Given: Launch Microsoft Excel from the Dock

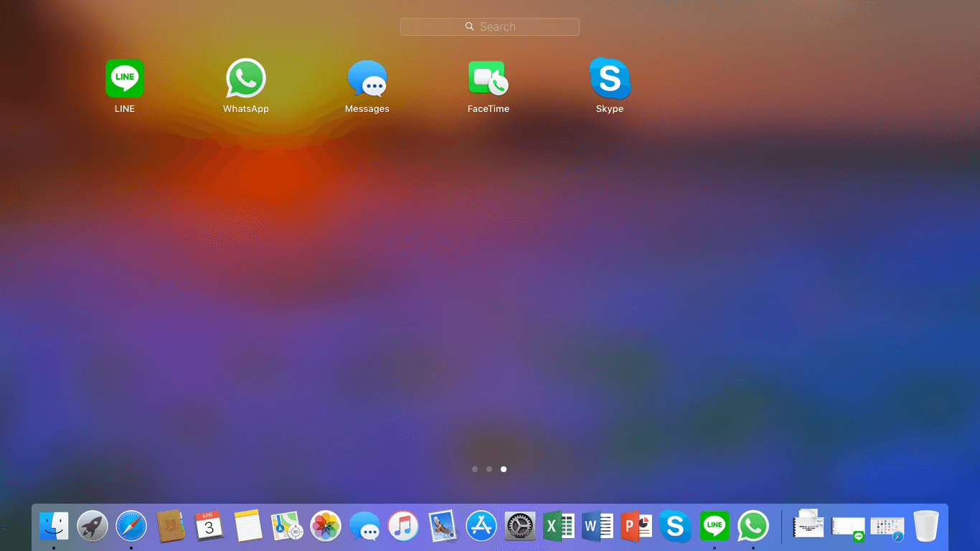Looking at the screenshot, I should [x=559, y=526].
